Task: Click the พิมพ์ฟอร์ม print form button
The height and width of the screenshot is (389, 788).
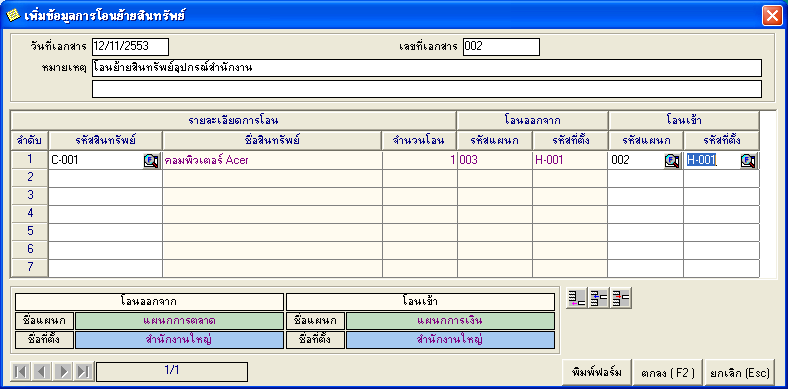Action: pos(597,372)
